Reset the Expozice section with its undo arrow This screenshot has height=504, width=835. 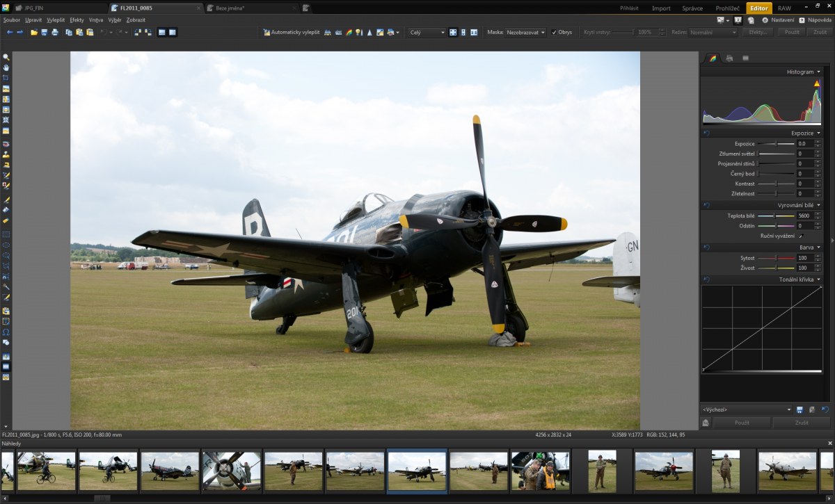click(706, 133)
